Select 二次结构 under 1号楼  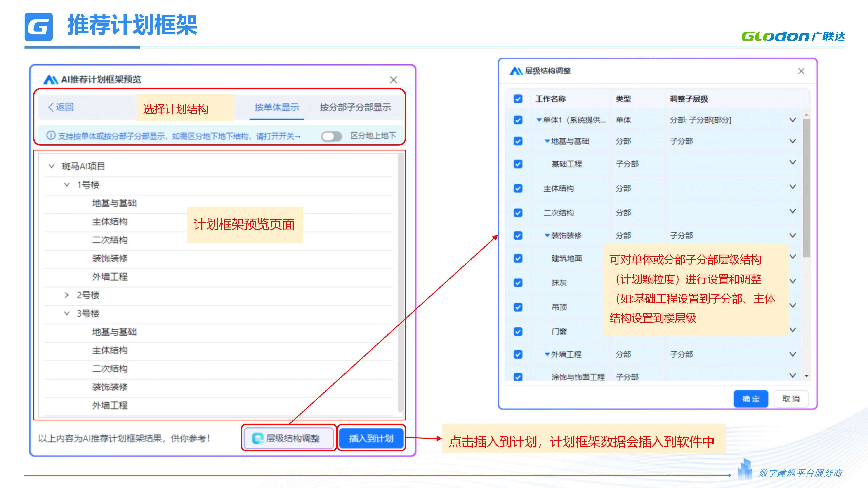(x=110, y=240)
